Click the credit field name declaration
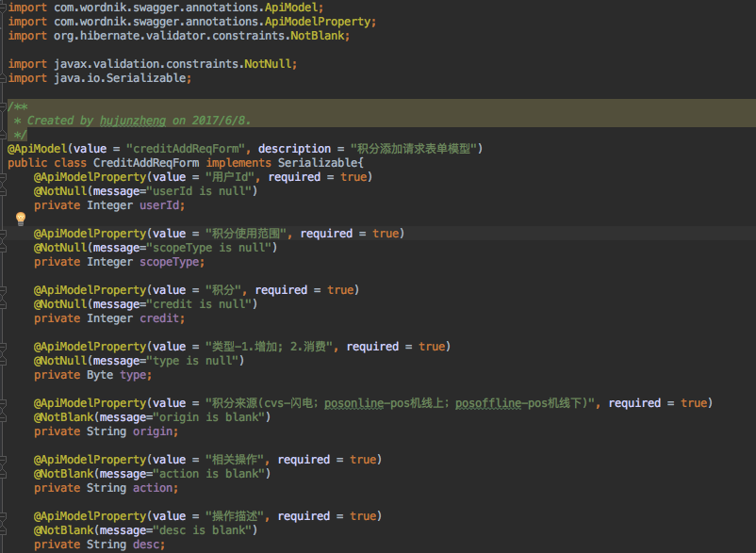Viewport: 756px width, 553px height. 159,318
